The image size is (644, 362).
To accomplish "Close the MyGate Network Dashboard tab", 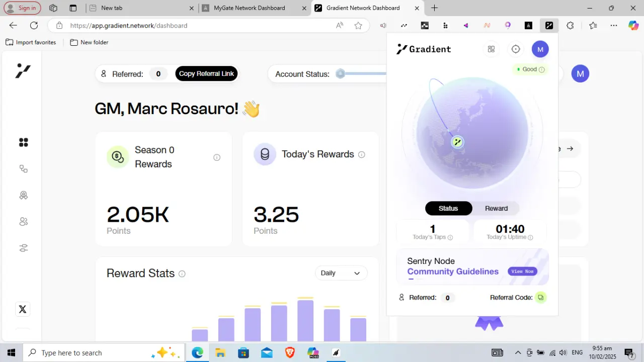I will (x=304, y=8).
